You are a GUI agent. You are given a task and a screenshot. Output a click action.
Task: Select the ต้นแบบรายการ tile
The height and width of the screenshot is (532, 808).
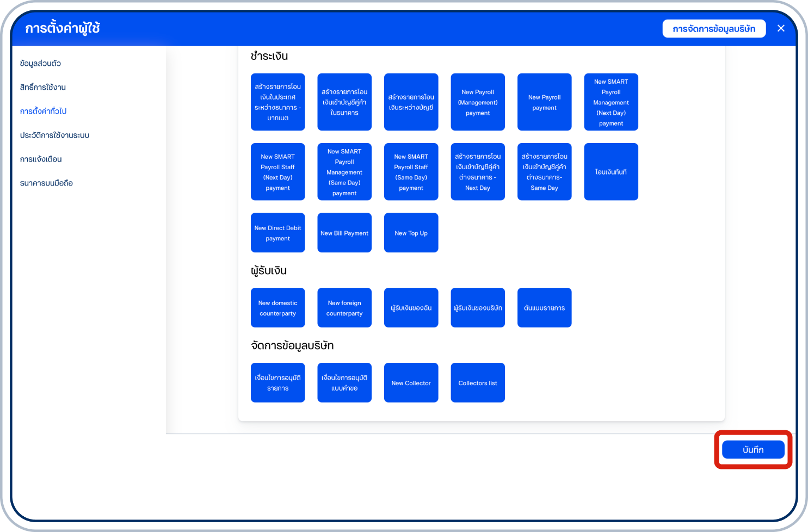(544, 308)
